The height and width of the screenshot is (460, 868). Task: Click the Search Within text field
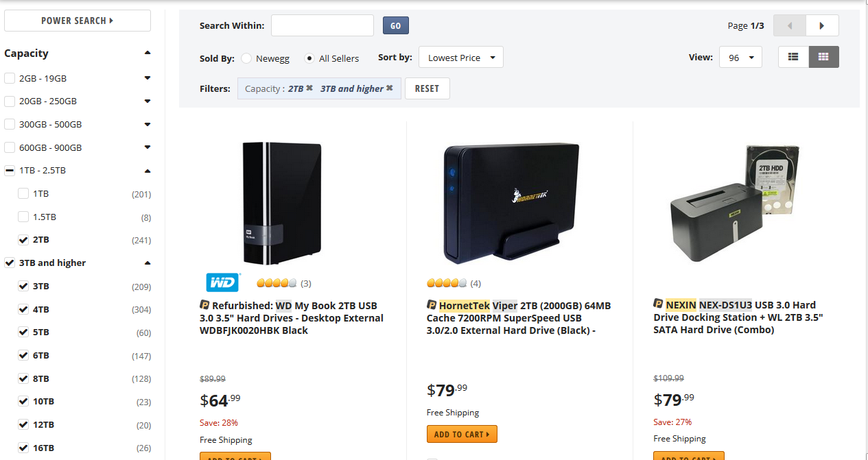click(322, 26)
